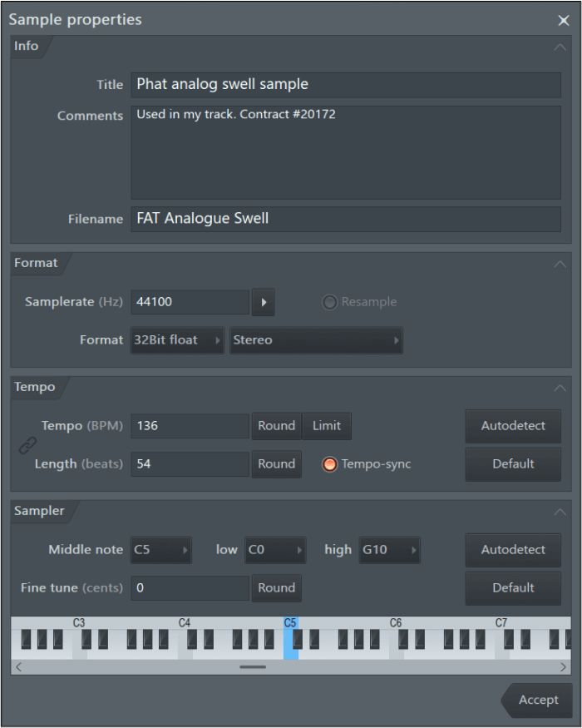
Task: Click the left scroll arrow under the keyboard
Action: coord(18,666)
